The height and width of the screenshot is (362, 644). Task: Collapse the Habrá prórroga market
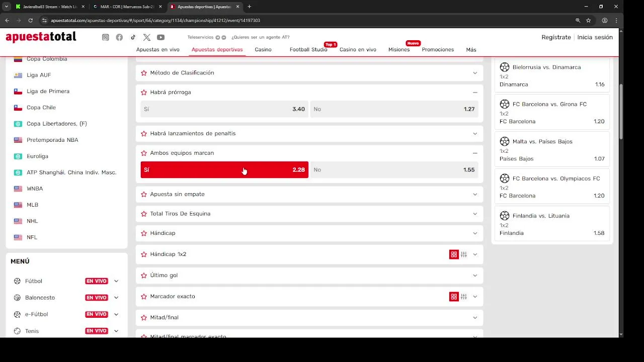coord(475,93)
